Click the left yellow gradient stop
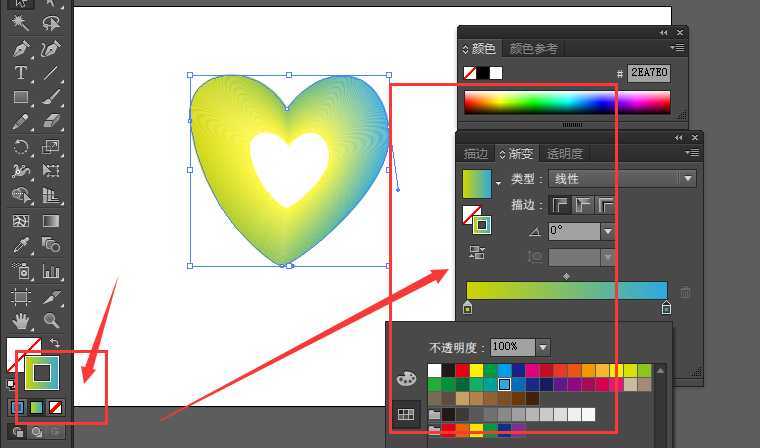The image size is (760, 448). tap(467, 307)
